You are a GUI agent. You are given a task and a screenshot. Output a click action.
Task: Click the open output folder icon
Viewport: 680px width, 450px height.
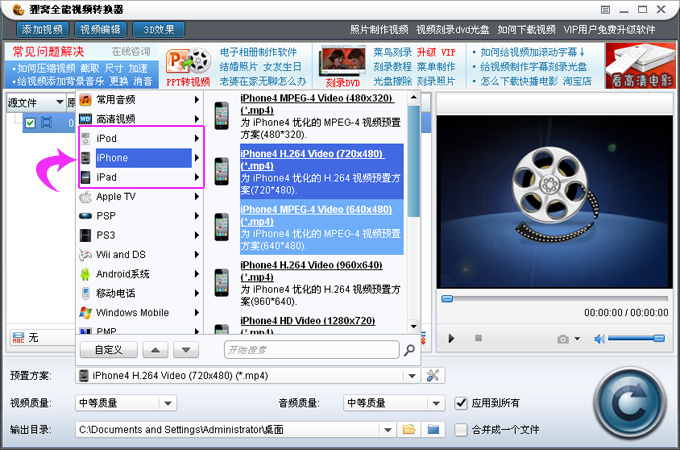(433, 430)
